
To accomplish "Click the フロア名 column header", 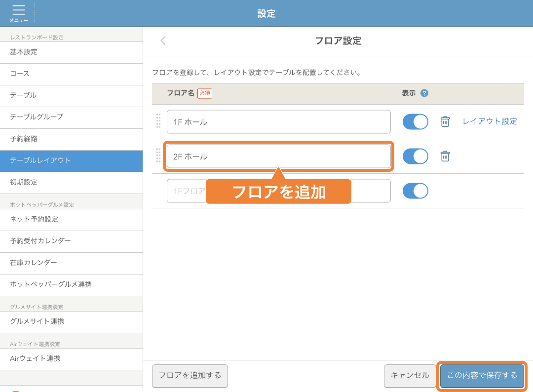I will point(181,93).
